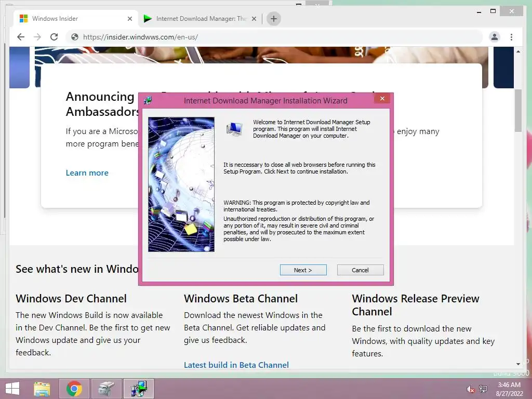This screenshot has height=399, width=532.
Task: Open the Learn more link
Action: pos(87,172)
